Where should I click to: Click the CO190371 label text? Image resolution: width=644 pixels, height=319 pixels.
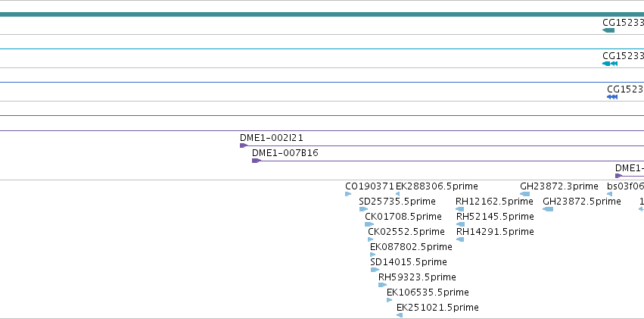369,186
